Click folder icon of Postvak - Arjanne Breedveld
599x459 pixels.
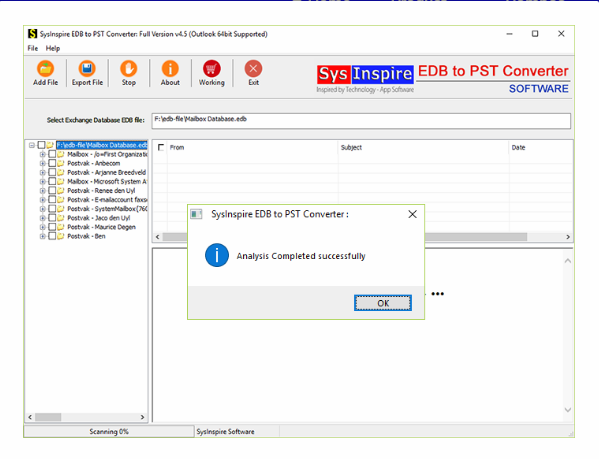click(61, 173)
